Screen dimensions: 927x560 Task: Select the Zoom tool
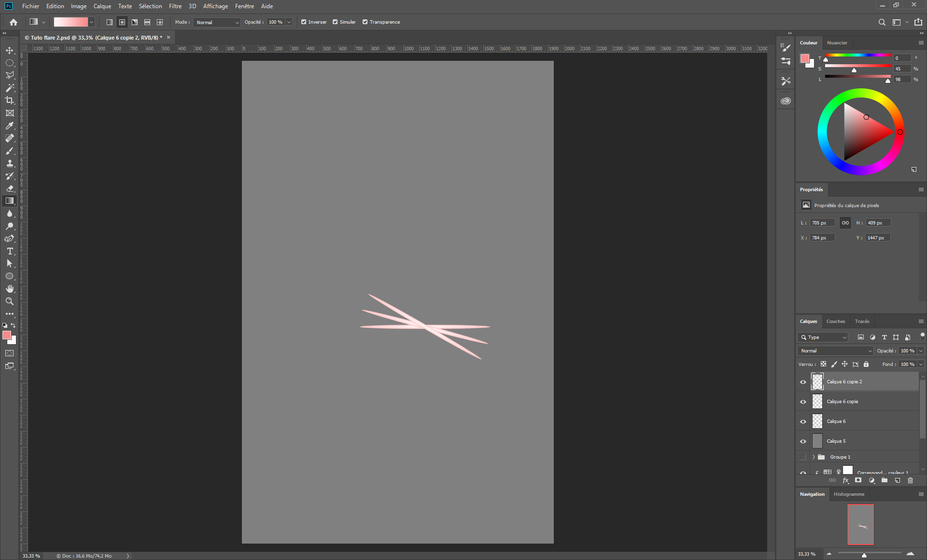pos(10,301)
